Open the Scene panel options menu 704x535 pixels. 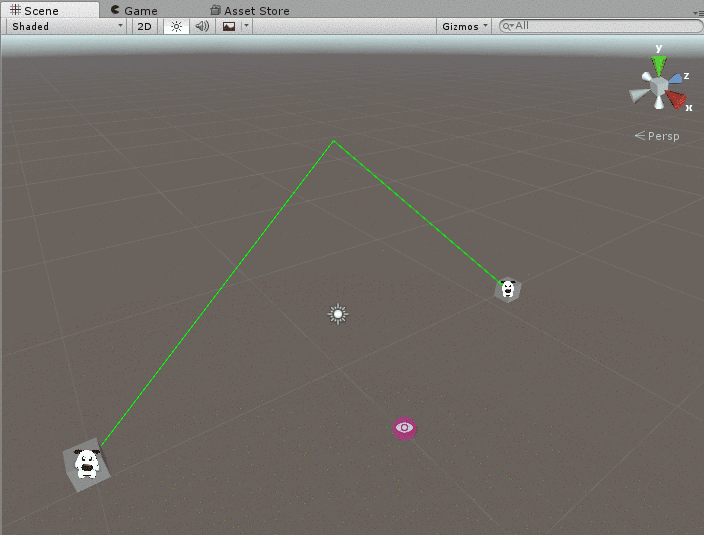click(x=698, y=13)
